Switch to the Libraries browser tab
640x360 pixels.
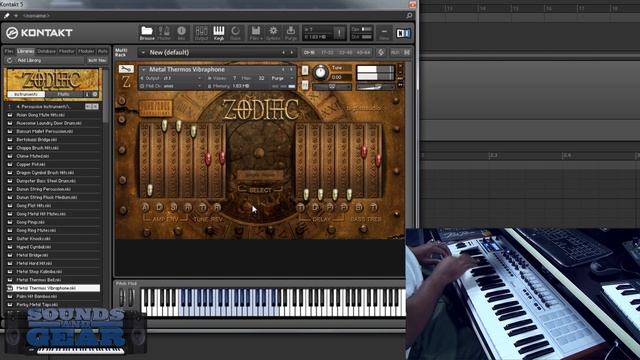25,51
